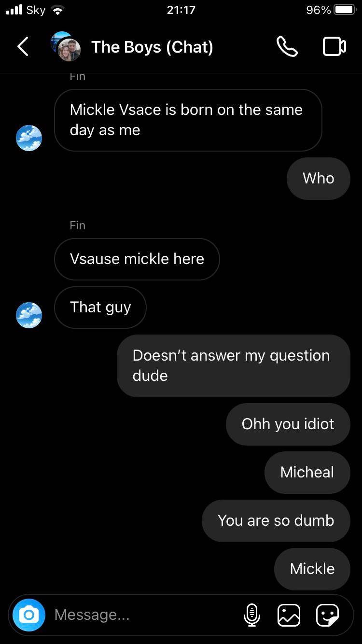Open The Boys (Chat) group details
Screen dimensions: 362x644
coord(152,47)
